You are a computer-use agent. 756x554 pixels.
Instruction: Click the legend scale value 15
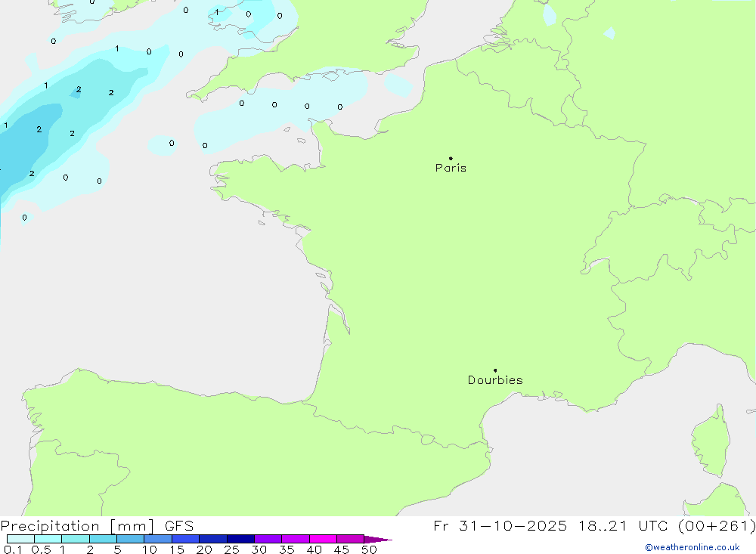177,549
